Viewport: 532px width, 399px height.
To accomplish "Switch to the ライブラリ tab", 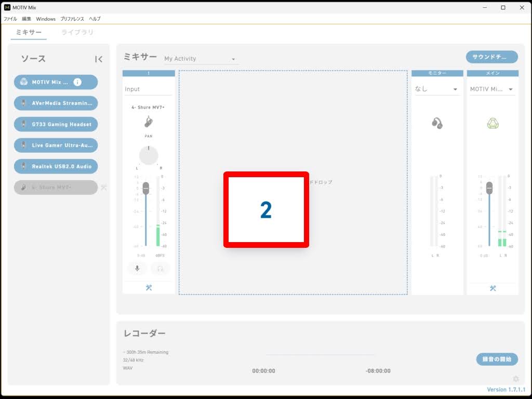I will 77,32.
